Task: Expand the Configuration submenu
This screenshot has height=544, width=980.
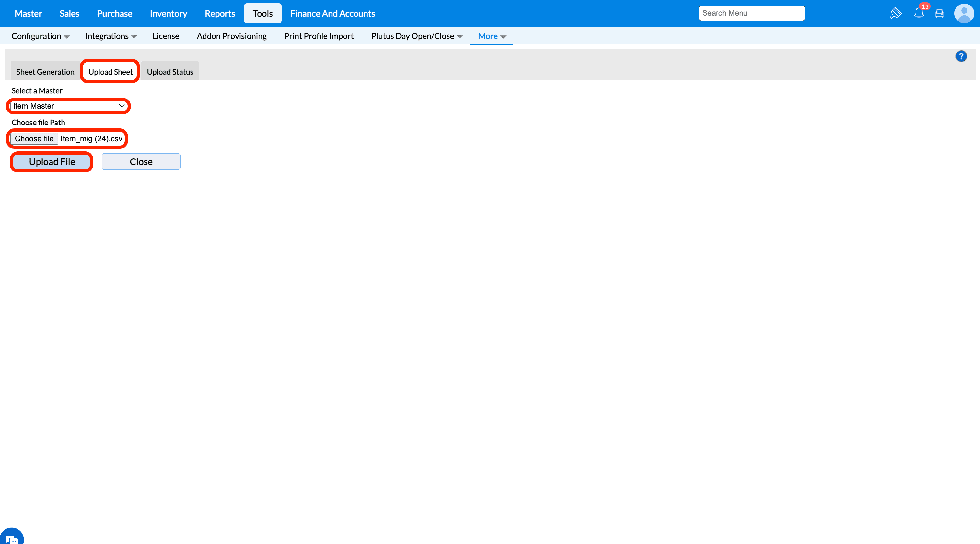Action: point(40,36)
